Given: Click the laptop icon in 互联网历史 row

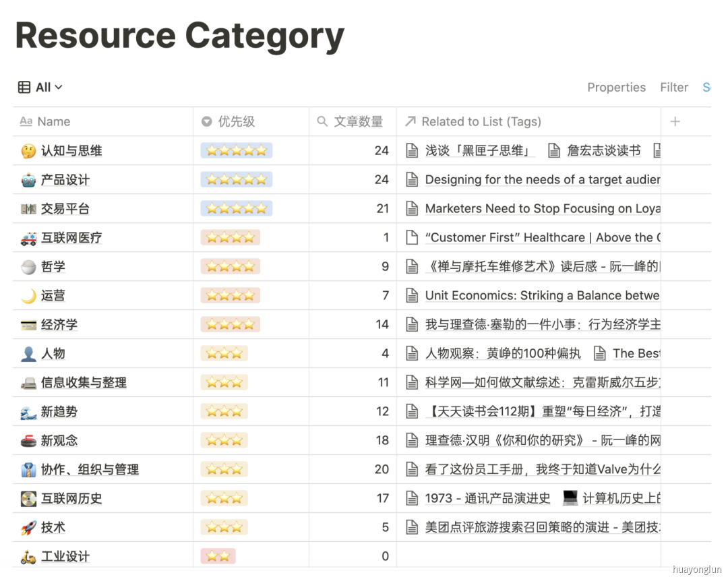Looking at the screenshot, I should pyautogui.click(x=570, y=498).
